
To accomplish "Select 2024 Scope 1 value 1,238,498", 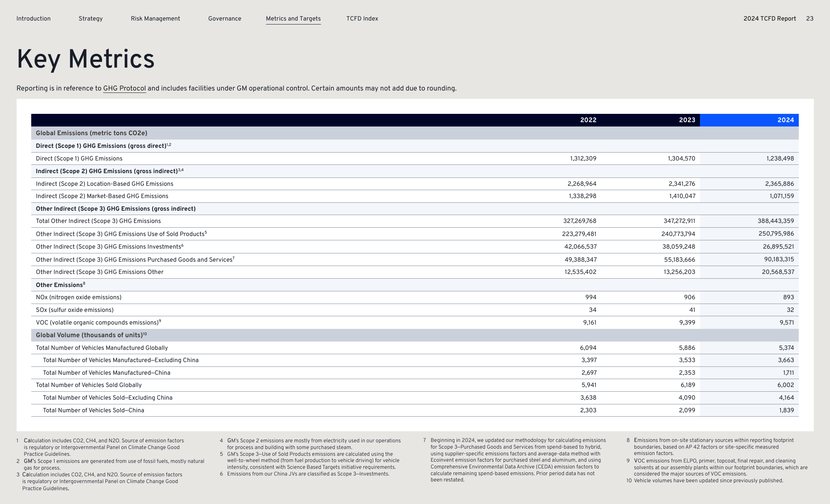I will coord(780,159).
